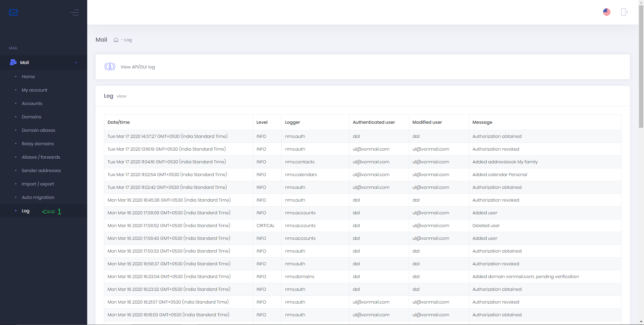
Task: Open Aliases / forwards section
Action: 41,157
